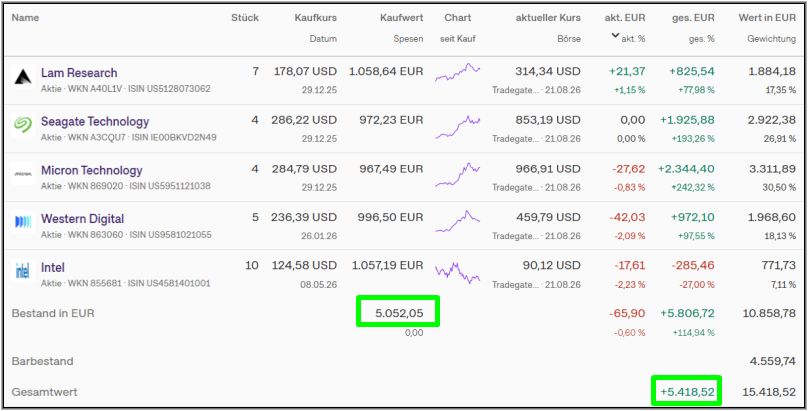The image size is (808, 411).
Task: Click Lam Research total gain +825,54
Action: (x=692, y=71)
